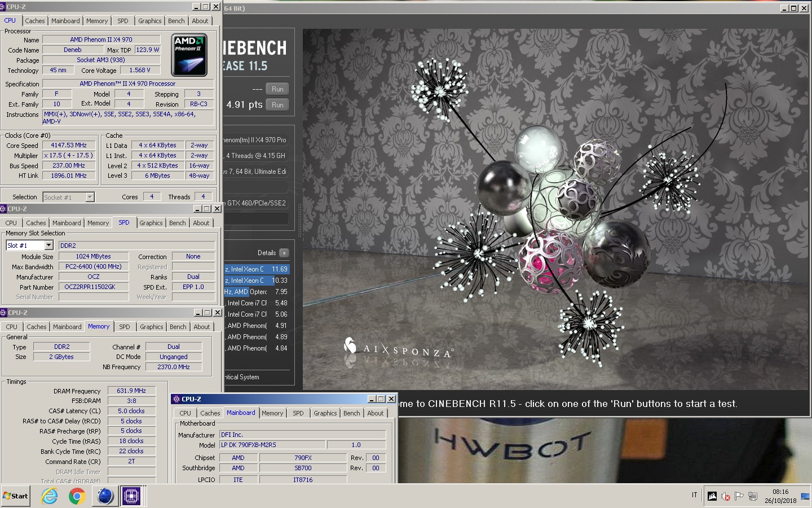Open Internet Explorer from the taskbar
The image size is (812, 508).
click(50, 496)
